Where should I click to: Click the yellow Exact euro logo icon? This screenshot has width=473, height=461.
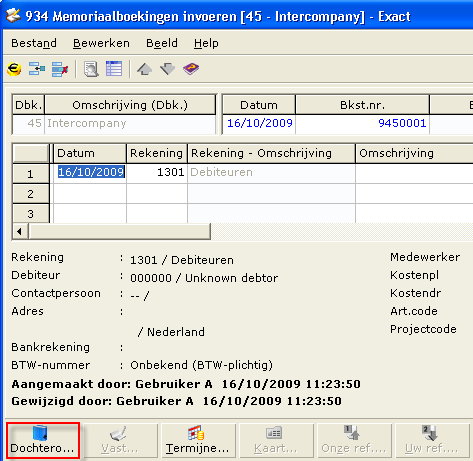pyautogui.click(x=14, y=69)
